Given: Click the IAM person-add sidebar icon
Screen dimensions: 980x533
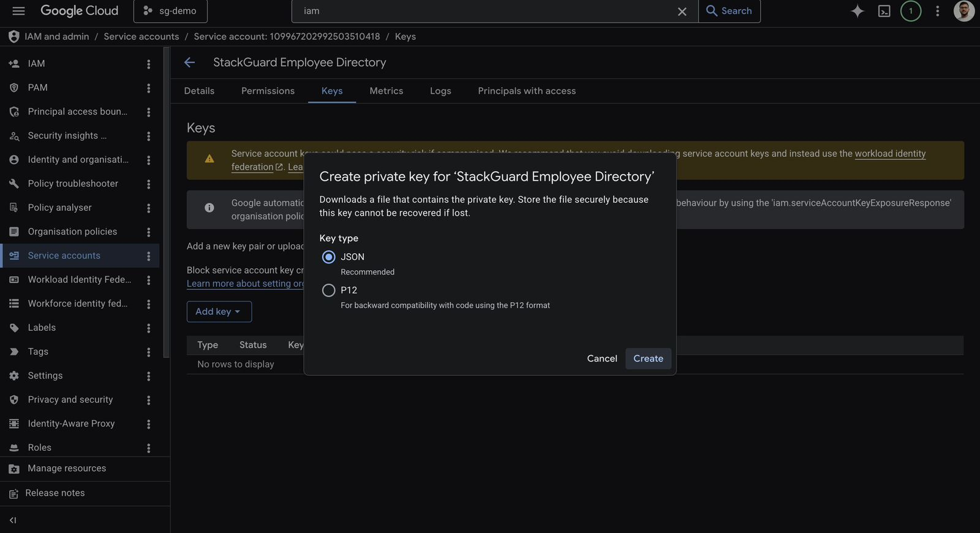Looking at the screenshot, I should coord(14,64).
